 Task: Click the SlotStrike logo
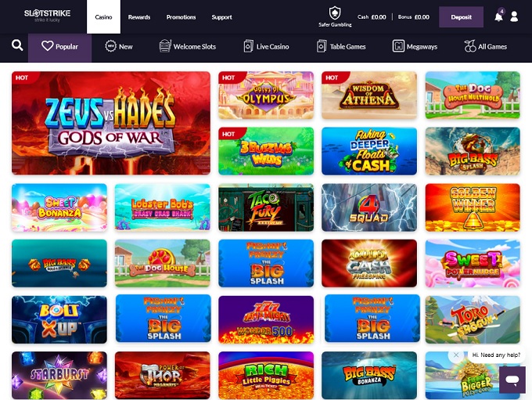47,16
